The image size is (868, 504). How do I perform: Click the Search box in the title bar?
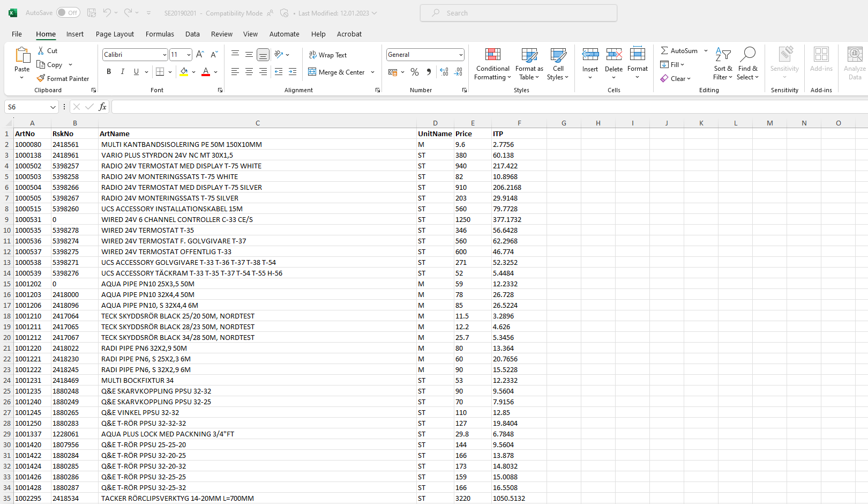click(x=518, y=13)
